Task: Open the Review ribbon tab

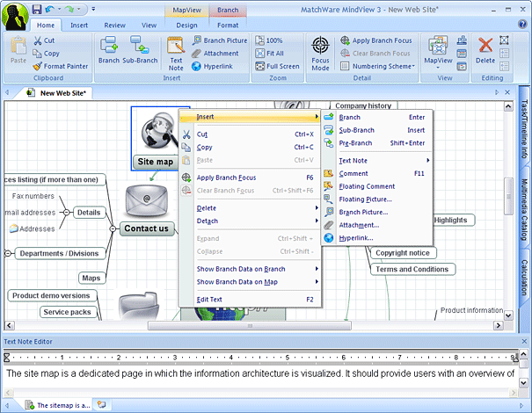Action: pos(114,25)
